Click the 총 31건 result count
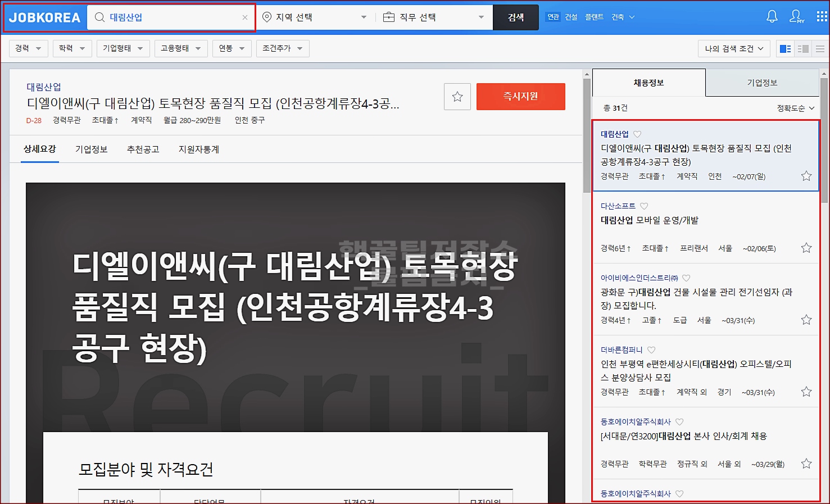 point(615,108)
